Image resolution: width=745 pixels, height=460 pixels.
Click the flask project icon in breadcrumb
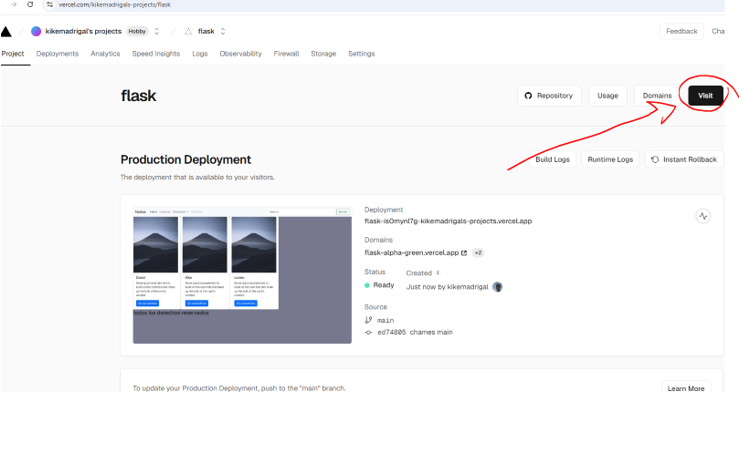188,31
